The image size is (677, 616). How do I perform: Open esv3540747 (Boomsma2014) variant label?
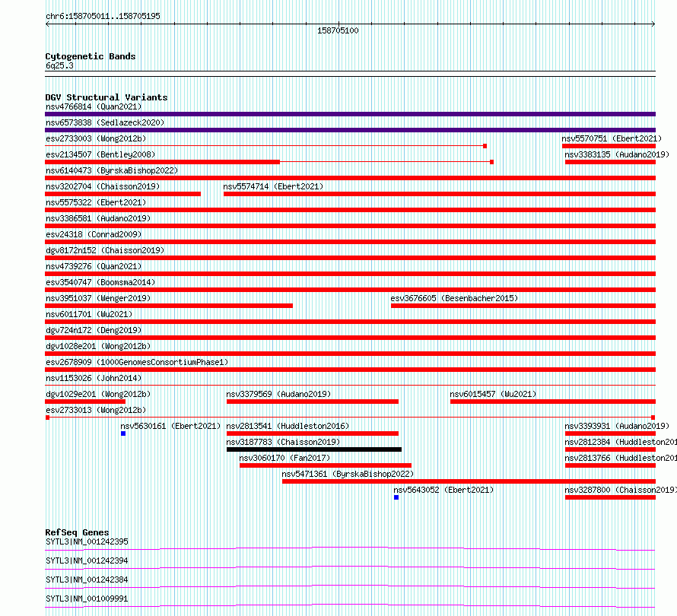100,282
